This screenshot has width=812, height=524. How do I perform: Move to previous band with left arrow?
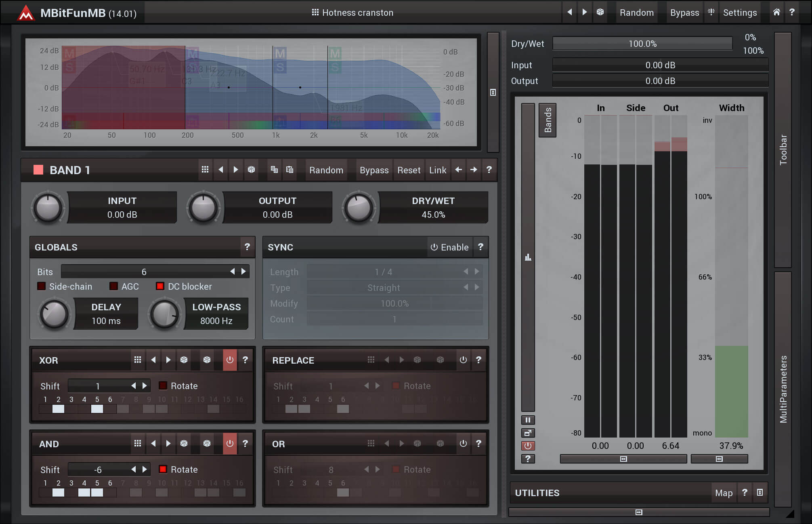(458, 170)
